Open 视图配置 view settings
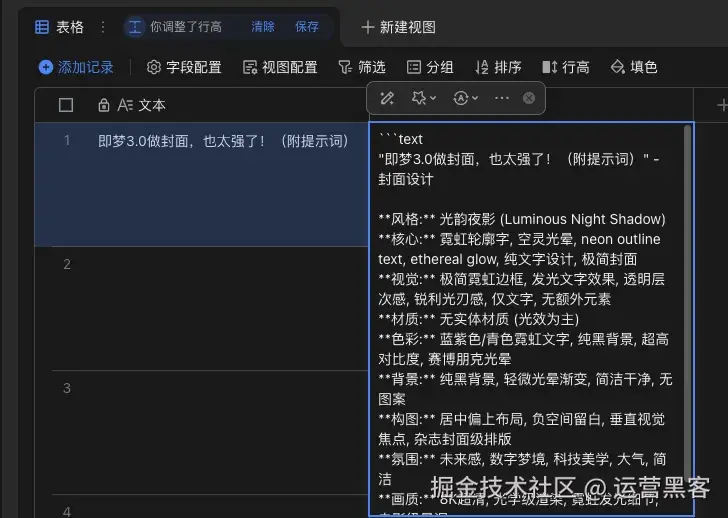728x518 pixels. tap(280, 67)
